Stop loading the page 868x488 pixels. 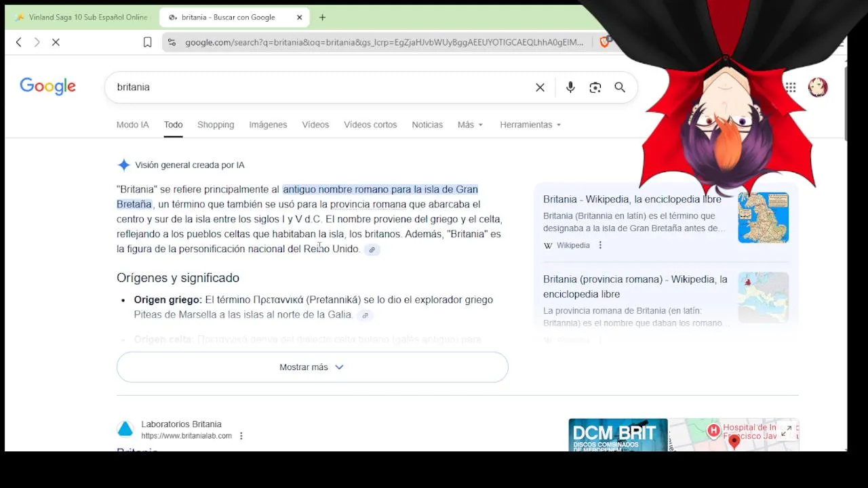tap(56, 42)
